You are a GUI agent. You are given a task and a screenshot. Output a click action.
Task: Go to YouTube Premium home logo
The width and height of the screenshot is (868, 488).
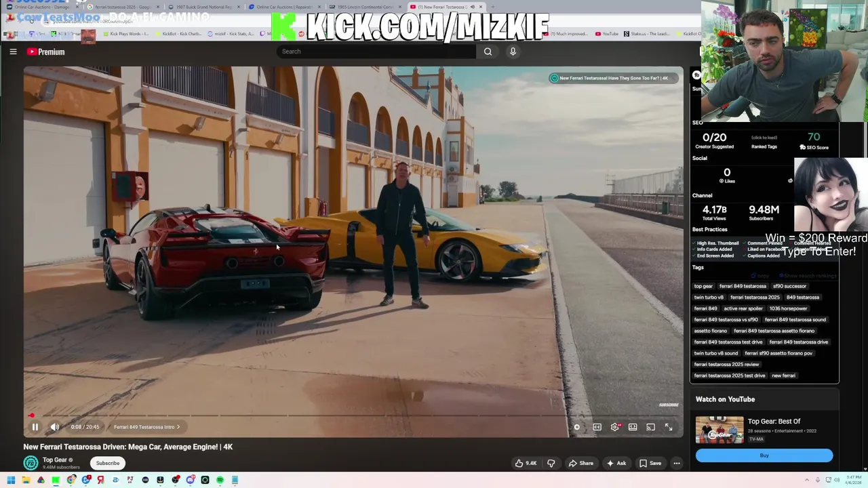pos(45,52)
